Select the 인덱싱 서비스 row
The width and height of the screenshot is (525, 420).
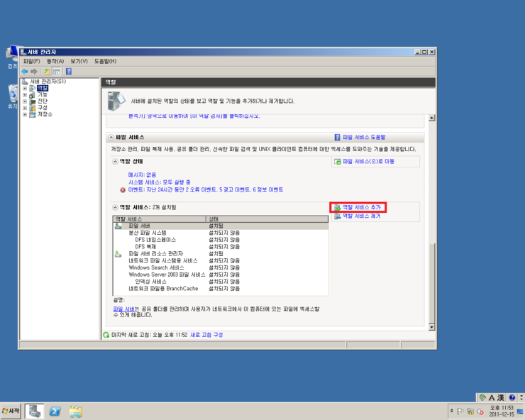click(x=221, y=282)
